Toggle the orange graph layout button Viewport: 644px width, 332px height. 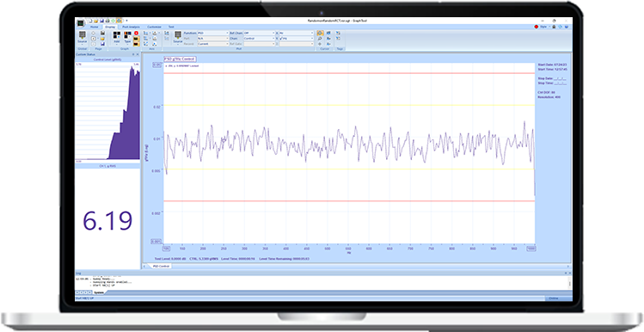[x=137, y=39]
